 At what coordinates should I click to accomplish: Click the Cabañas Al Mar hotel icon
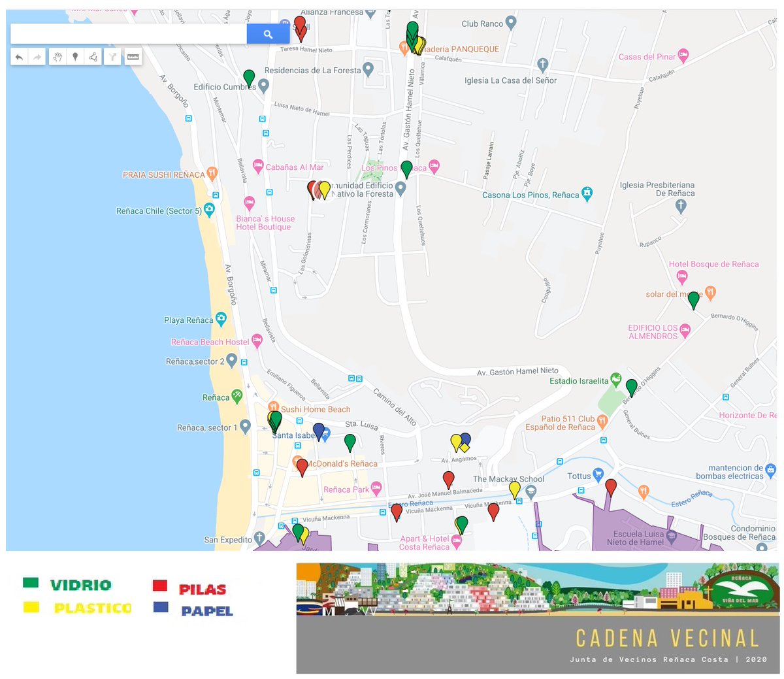(258, 166)
